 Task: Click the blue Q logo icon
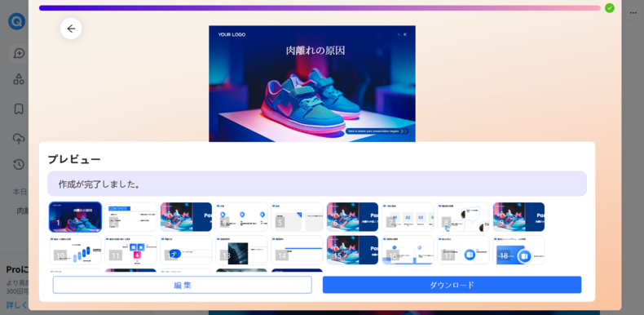pyautogui.click(x=16, y=21)
